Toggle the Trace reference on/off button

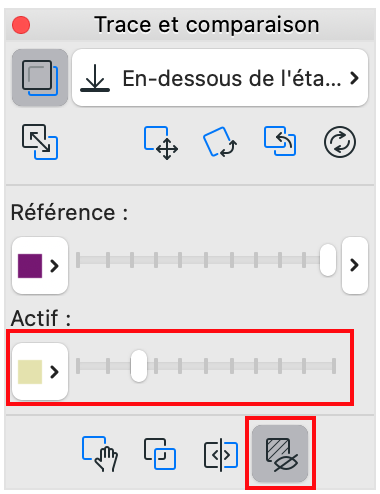coord(40,78)
